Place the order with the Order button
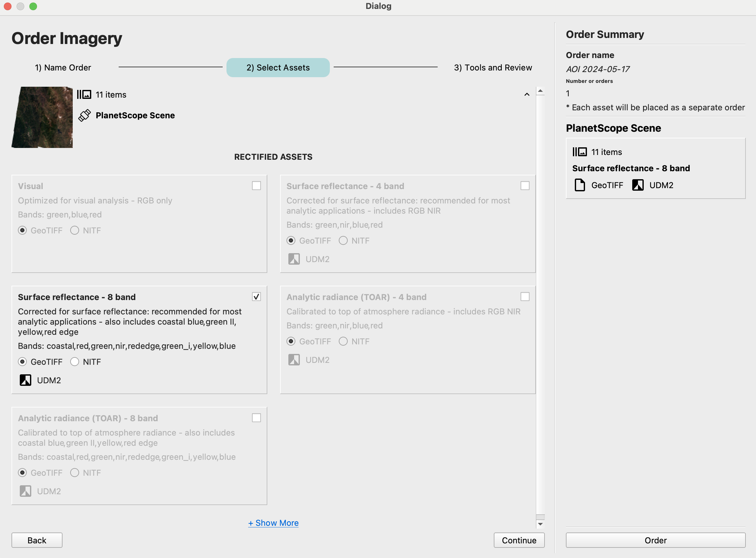This screenshot has width=756, height=558. coord(655,540)
